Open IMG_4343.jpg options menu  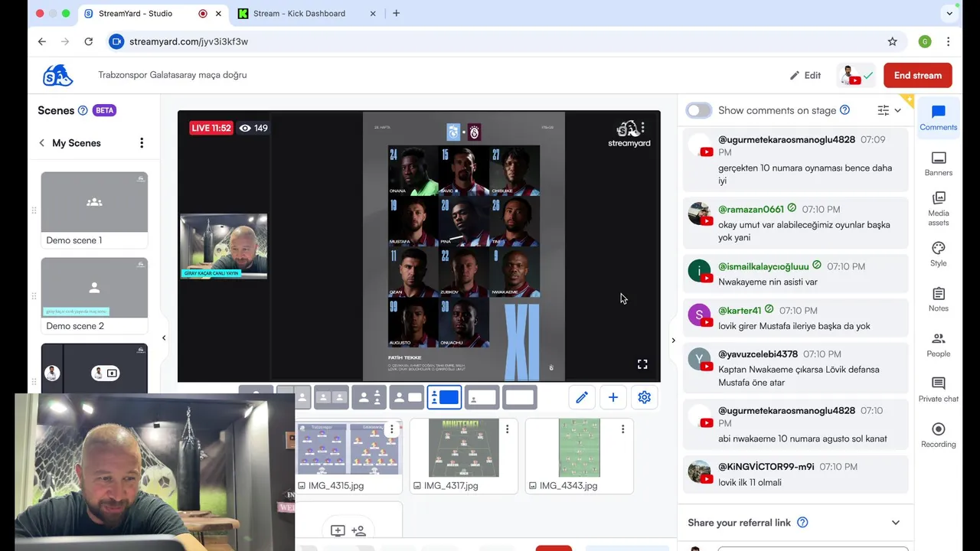click(622, 429)
